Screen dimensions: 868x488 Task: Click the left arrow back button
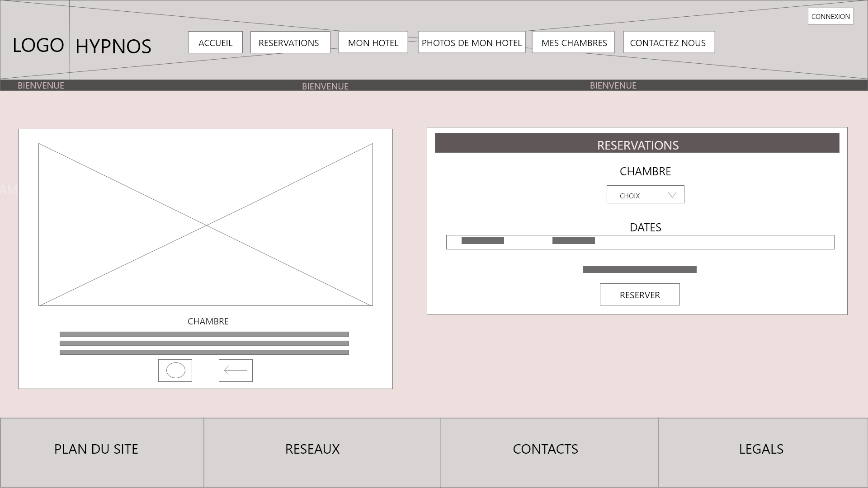click(x=236, y=371)
